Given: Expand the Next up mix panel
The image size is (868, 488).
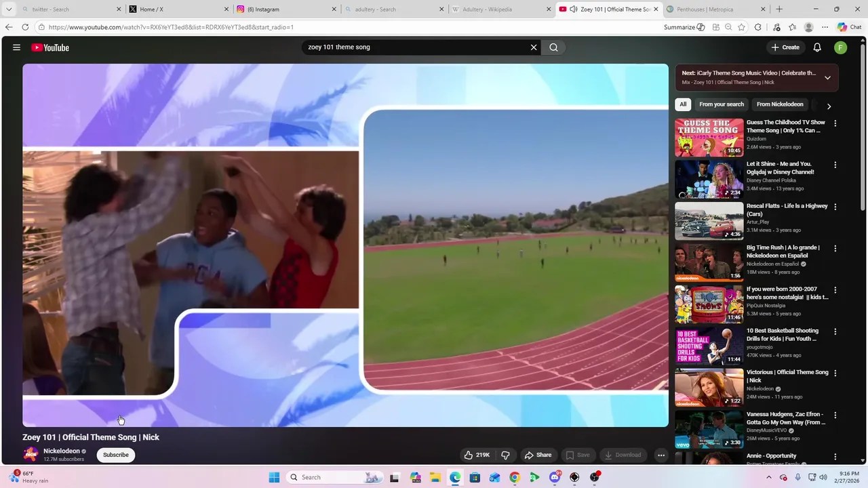Looking at the screenshot, I should click(x=827, y=77).
